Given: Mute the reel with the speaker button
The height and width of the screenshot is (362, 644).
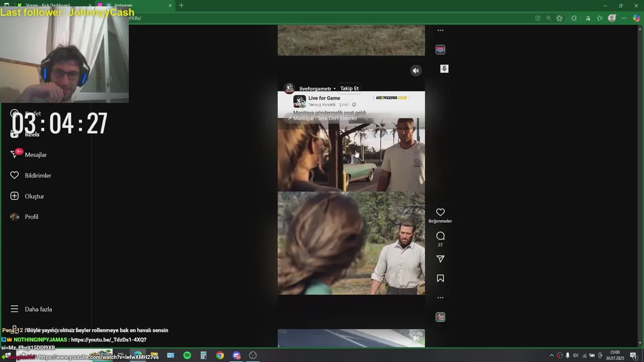Looking at the screenshot, I should [416, 71].
